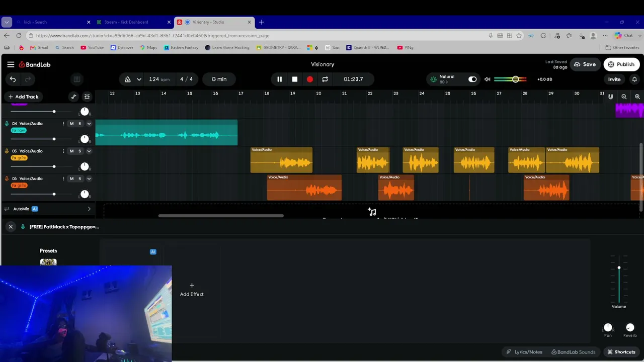This screenshot has height=362, width=644.
Task: Toggle the loop cycle button
Action: [x=325, y=79]
